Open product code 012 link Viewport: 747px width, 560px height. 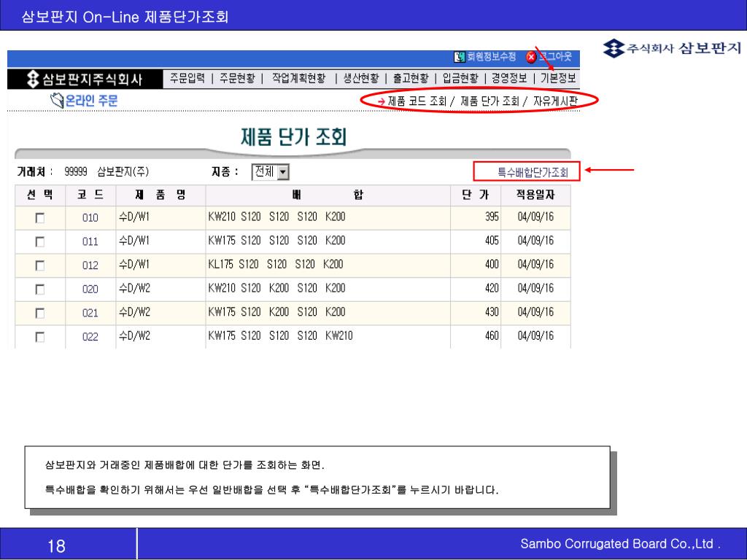[x=90, y=265]
